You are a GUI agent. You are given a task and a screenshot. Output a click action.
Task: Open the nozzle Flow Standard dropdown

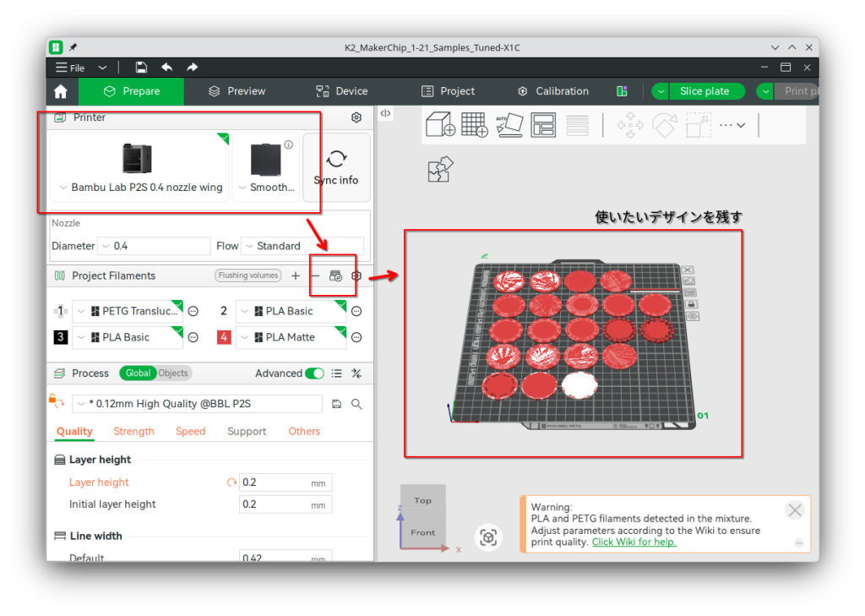(302, 246)
